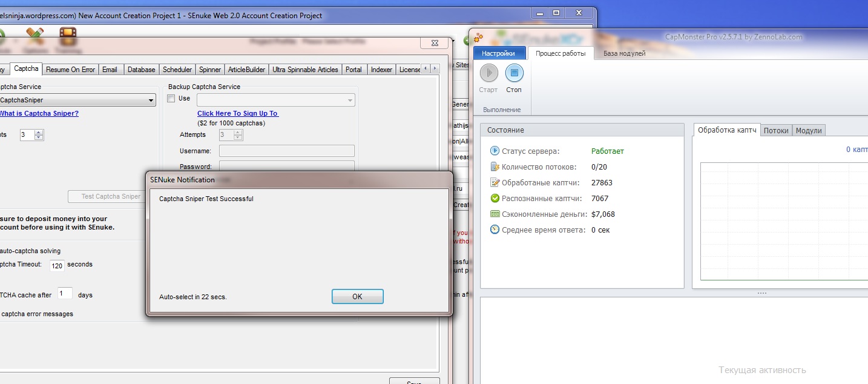Select the Обработка каптч tab
The width and height of the screenshot is (868, 384).
coord(727,130)
